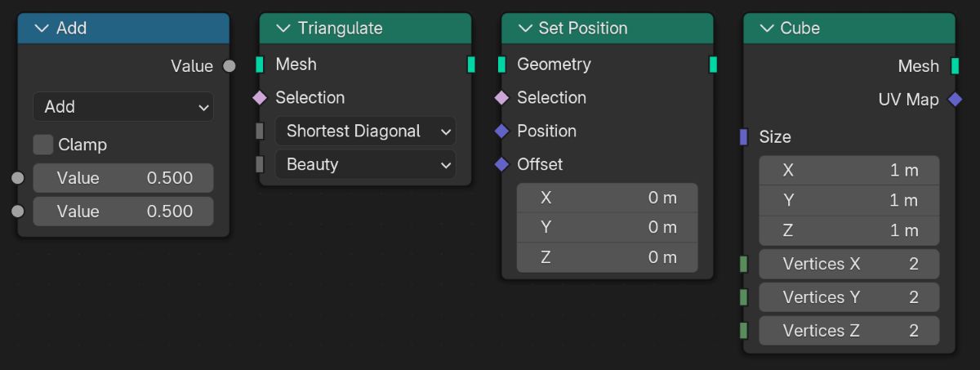980x370 pixels.
Task: Click the UV Map output socket on Cube
Action: [955, 100]
